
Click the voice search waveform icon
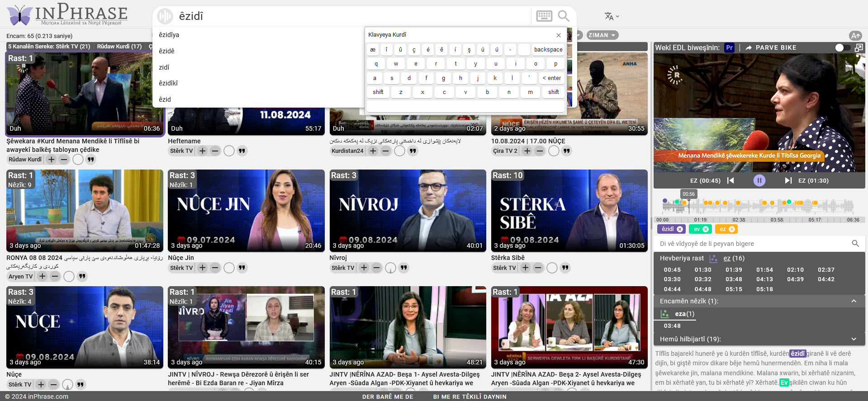(165, 16)
